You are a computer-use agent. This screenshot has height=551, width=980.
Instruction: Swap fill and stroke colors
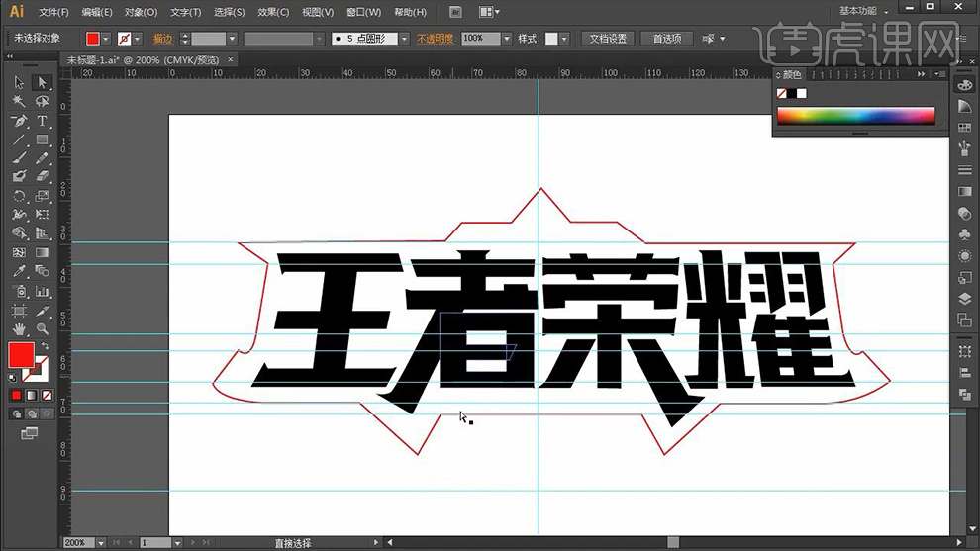pyautogui.click(x=45, y=345)
